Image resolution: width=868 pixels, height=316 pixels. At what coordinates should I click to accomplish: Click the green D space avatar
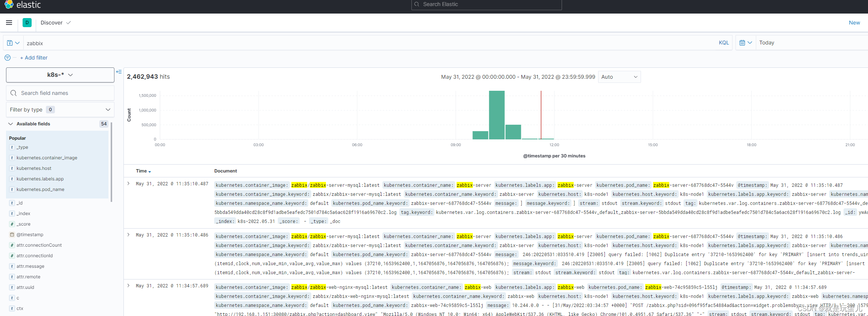(x=27, y=23)
